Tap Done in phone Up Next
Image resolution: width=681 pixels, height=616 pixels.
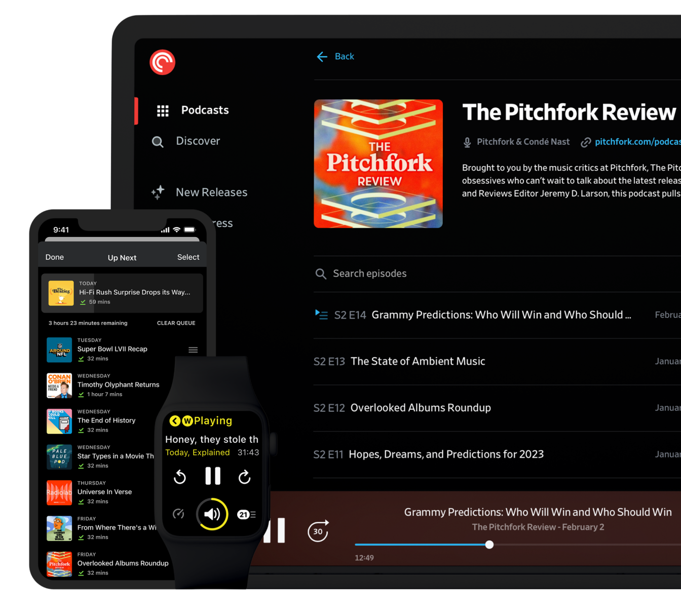(x=55, y=257)
